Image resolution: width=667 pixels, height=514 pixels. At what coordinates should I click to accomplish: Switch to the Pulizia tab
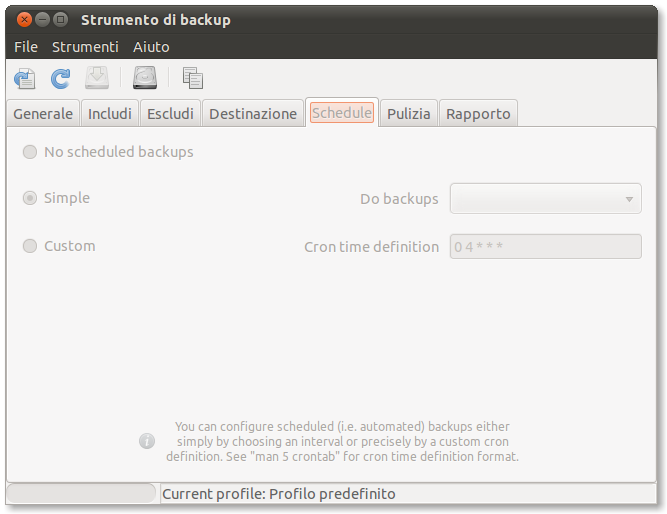[409, 114]
